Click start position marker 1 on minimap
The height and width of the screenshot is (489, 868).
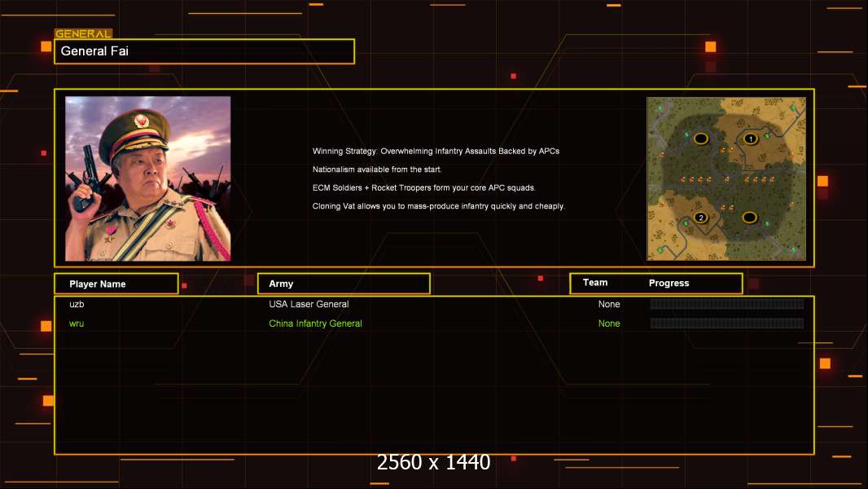click(x=751, y=139)
